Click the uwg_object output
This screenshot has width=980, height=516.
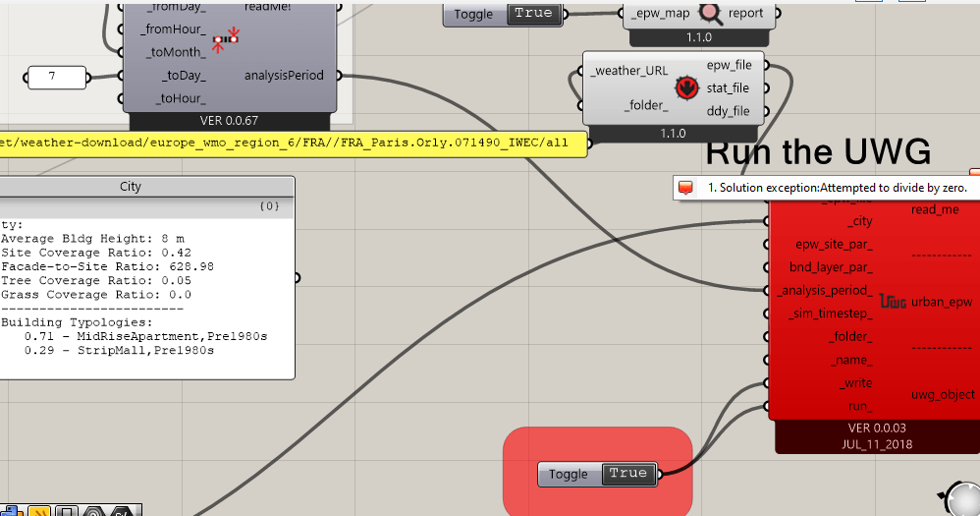point(943,395)
